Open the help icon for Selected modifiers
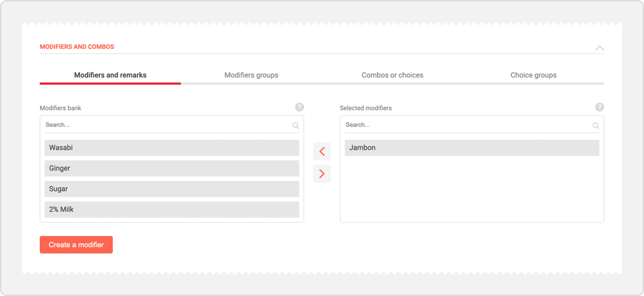 tap(600, 107)
